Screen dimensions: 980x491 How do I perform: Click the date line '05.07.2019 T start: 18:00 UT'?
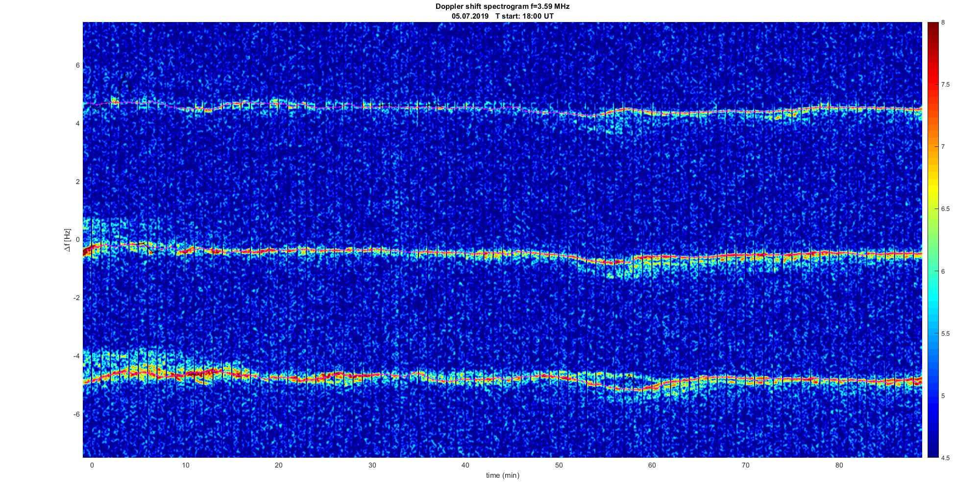click(502, 16)
